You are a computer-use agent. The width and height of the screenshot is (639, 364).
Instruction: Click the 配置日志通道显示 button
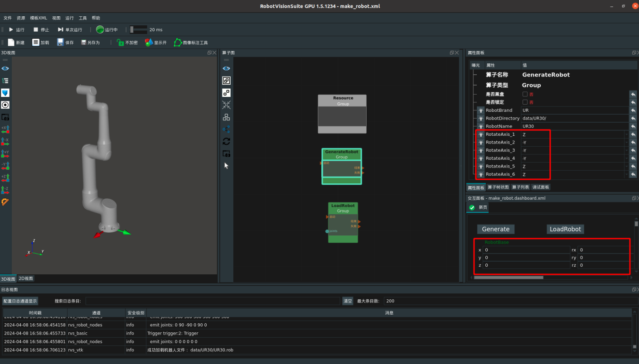coord(20,301)
